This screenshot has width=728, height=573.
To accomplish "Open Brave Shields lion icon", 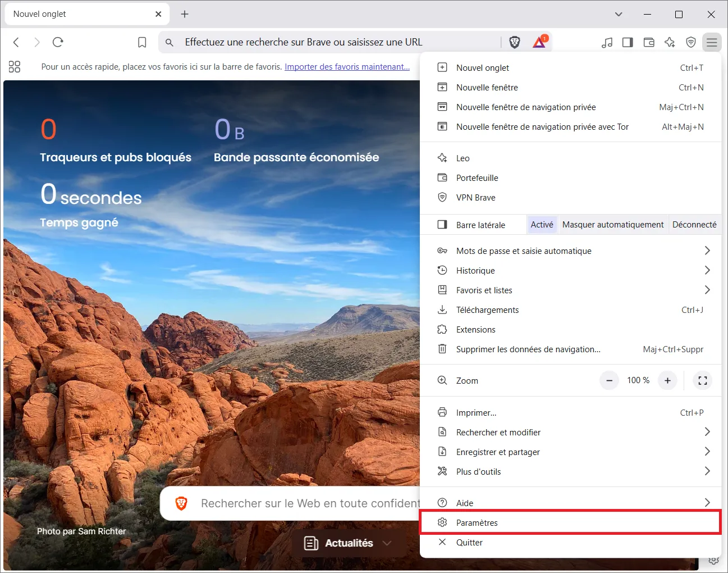I will coord(514,42).
